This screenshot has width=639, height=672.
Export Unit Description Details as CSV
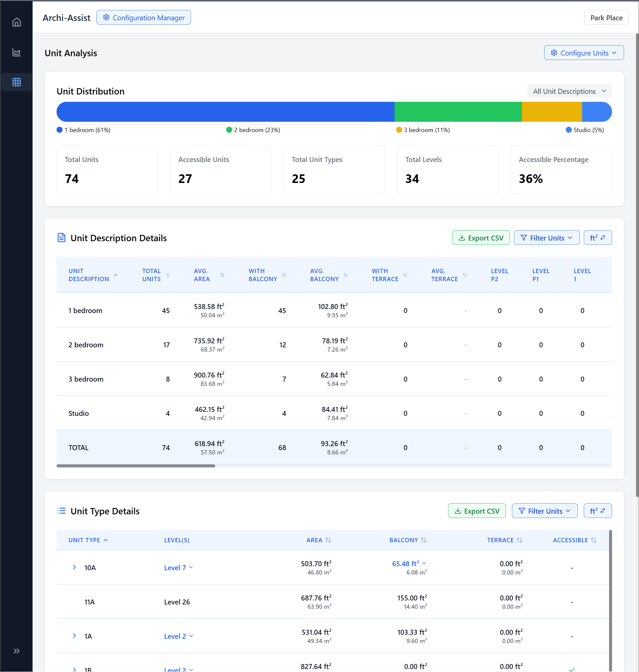[x=480, y=238]
